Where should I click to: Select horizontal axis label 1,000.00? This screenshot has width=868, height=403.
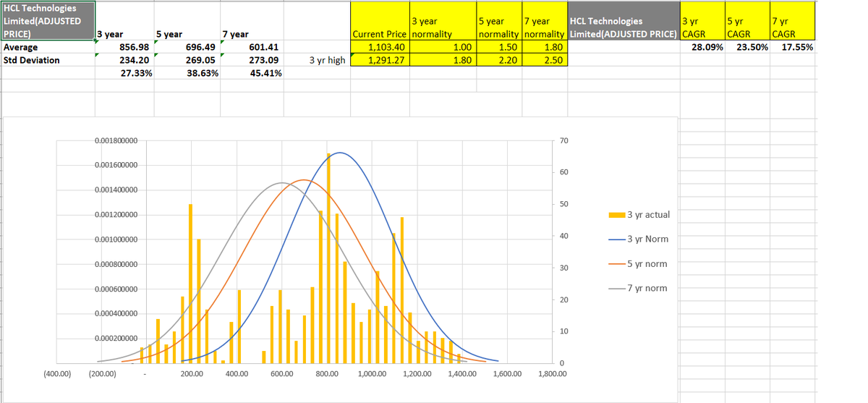tap(372, 374)
